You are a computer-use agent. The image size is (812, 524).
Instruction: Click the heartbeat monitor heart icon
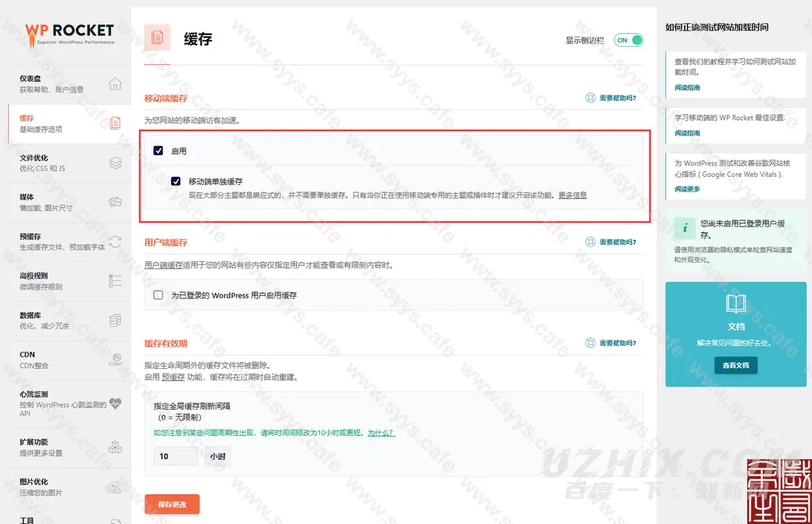116,403
